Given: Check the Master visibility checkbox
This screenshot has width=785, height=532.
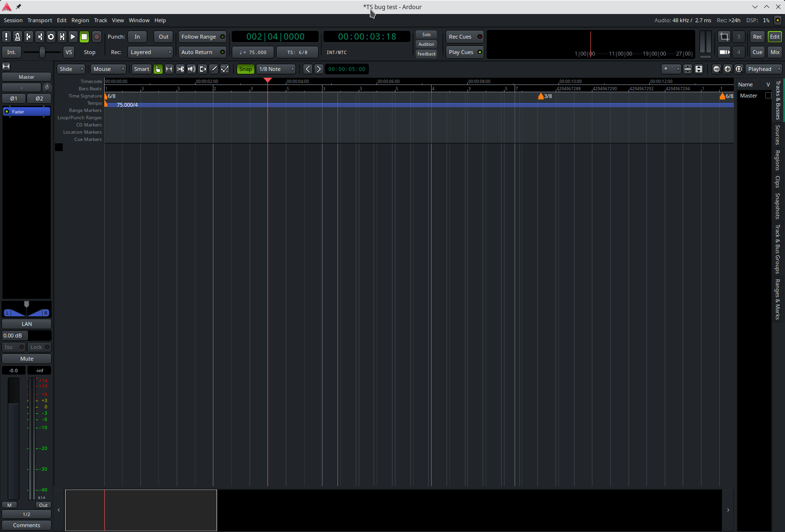Looking at the screenshot, I should pyautogui.click(x=768, y=96).
